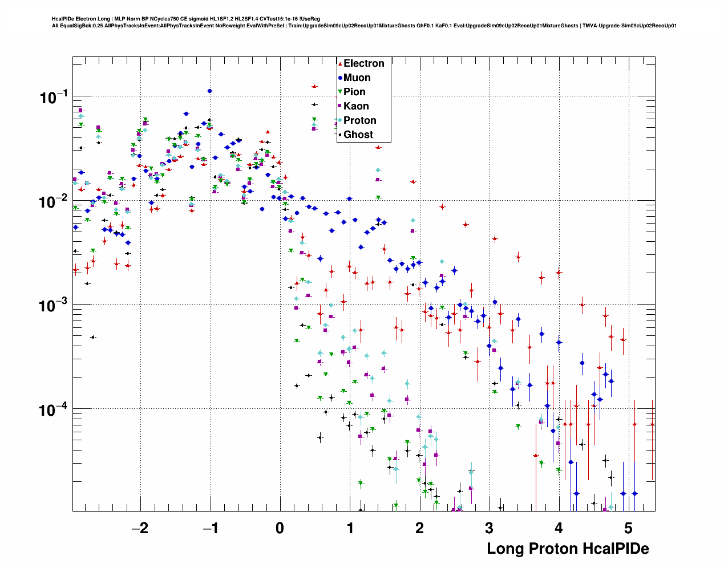
Task: Select the Muon legend label text
Action: pyautogui.click(x=357, y=78)
